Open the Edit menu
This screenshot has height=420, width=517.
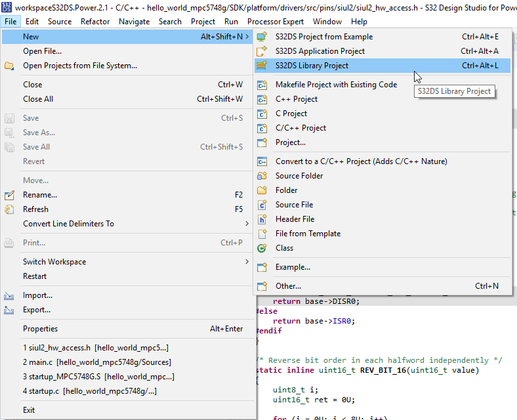pyautogui.click(x=32, y=22)
